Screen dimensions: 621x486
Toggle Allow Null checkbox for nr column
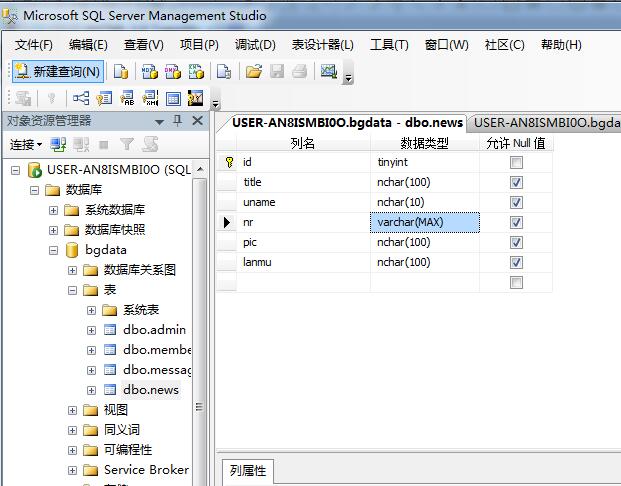(x=516, y=222)
